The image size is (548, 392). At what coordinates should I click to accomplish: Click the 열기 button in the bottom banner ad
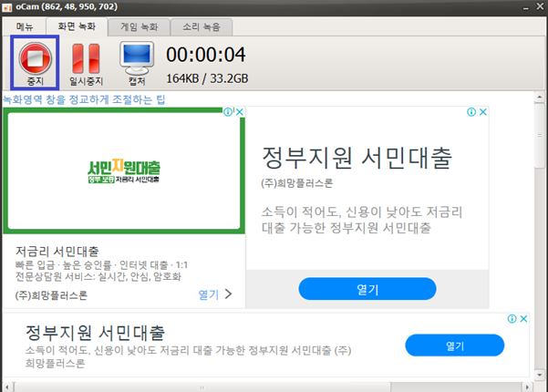[x=455, y=346]
